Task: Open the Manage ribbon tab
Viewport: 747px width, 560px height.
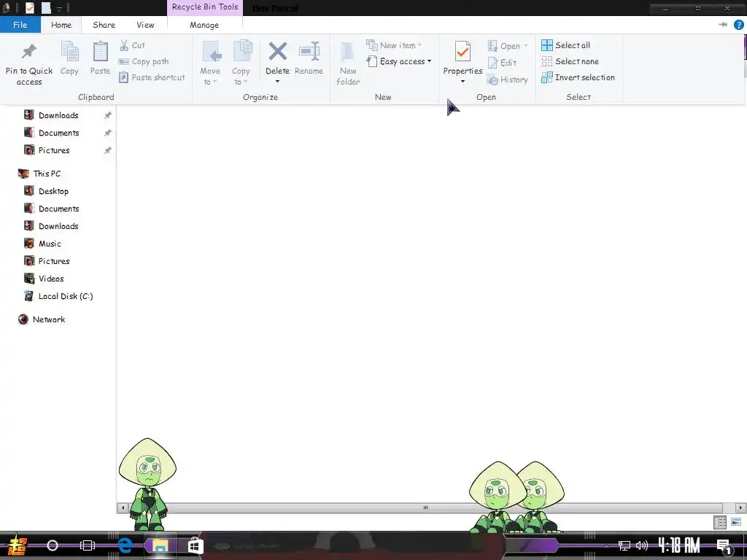Action: point(204,25)
